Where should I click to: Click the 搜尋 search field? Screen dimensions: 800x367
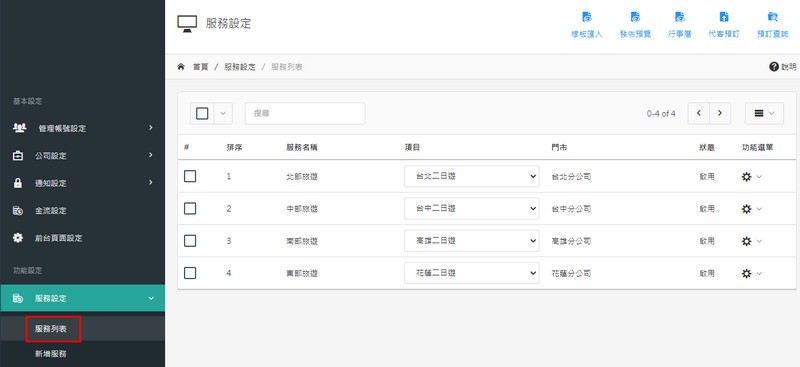click(x=305, y=113)
